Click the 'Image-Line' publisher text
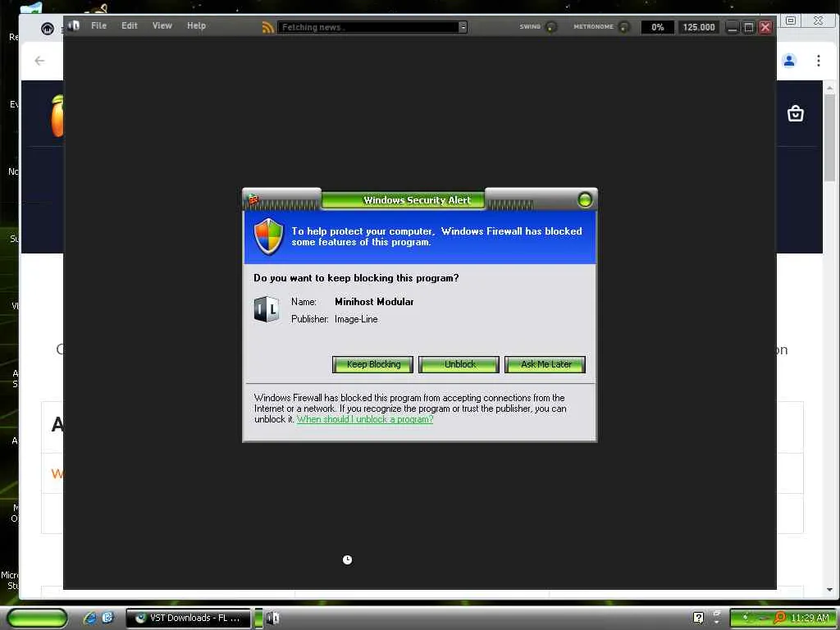 tap(356, 319)
